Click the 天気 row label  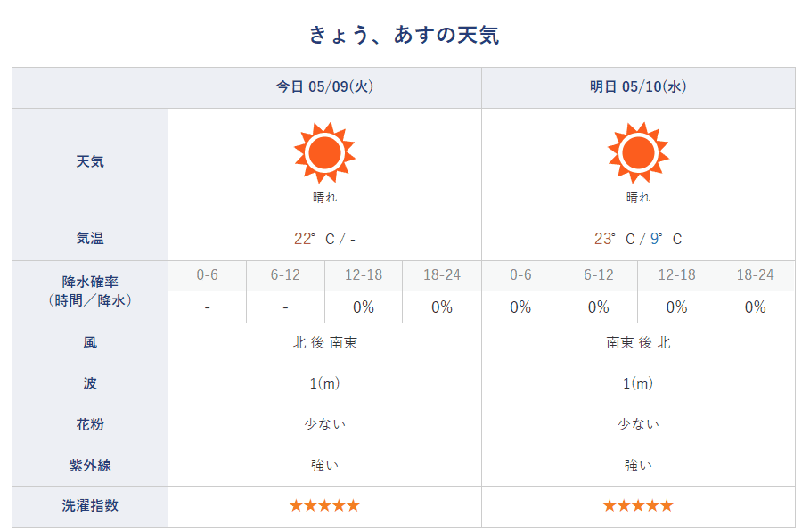pyautogui.click(x=90, y=162)
